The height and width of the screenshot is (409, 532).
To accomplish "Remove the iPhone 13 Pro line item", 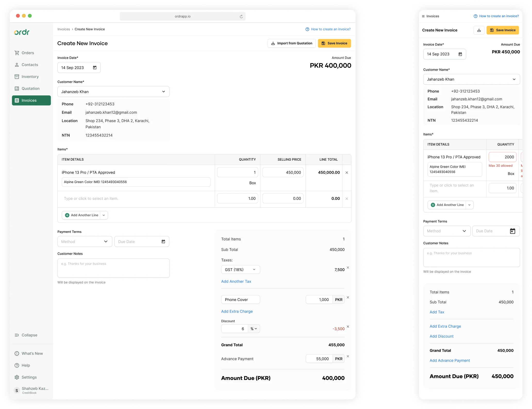I will tap(347, 172).
